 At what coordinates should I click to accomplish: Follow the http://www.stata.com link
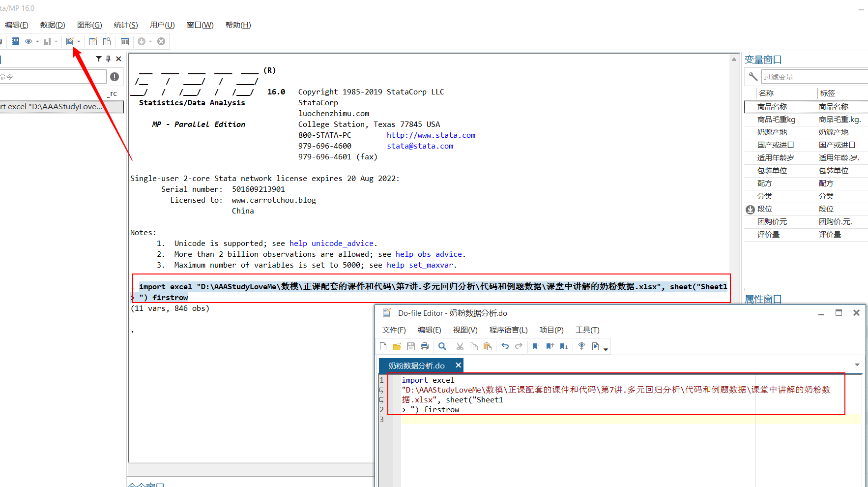[431, 135]
